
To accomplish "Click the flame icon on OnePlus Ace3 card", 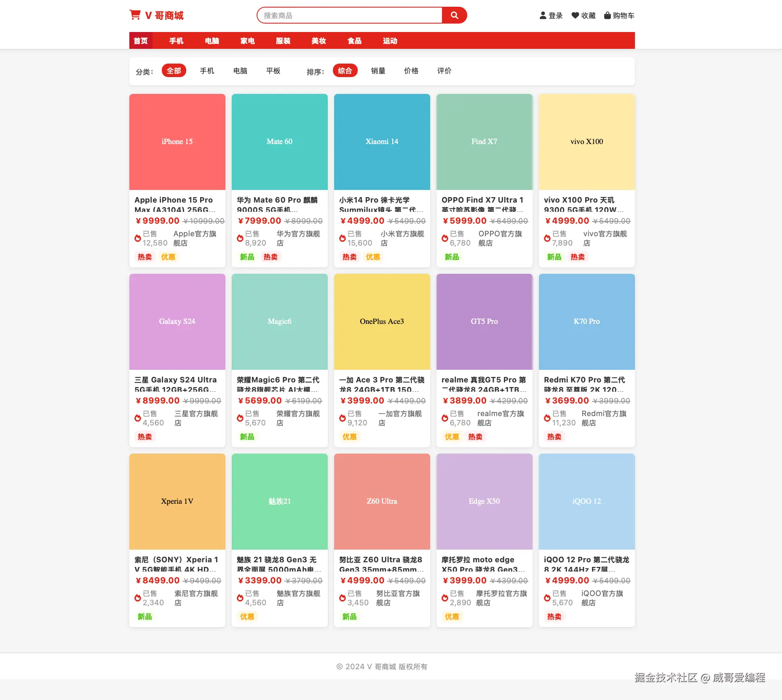I will tap(343, 418).
